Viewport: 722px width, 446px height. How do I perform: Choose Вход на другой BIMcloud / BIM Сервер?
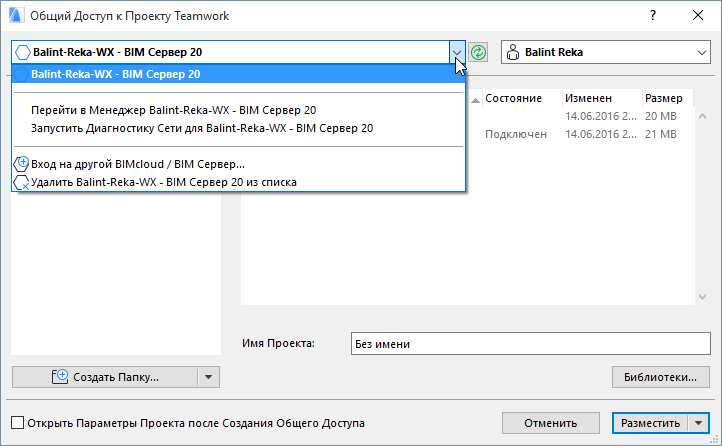click(138, 164)
